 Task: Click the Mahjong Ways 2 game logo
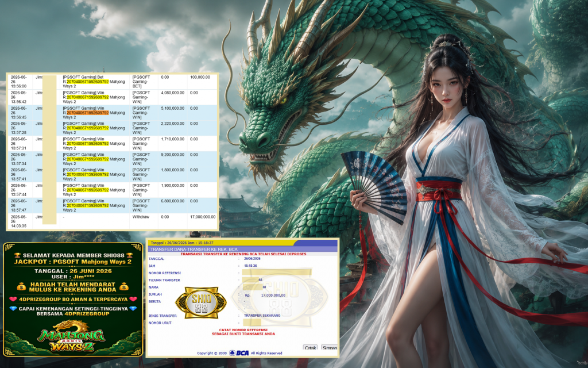pos(71,336)
